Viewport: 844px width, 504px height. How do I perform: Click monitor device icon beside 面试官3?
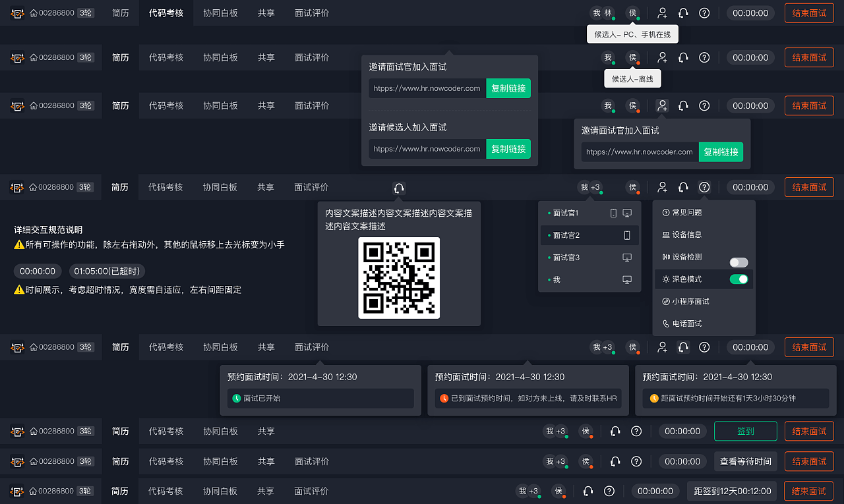pyautogui.click(x=627, y=258)
